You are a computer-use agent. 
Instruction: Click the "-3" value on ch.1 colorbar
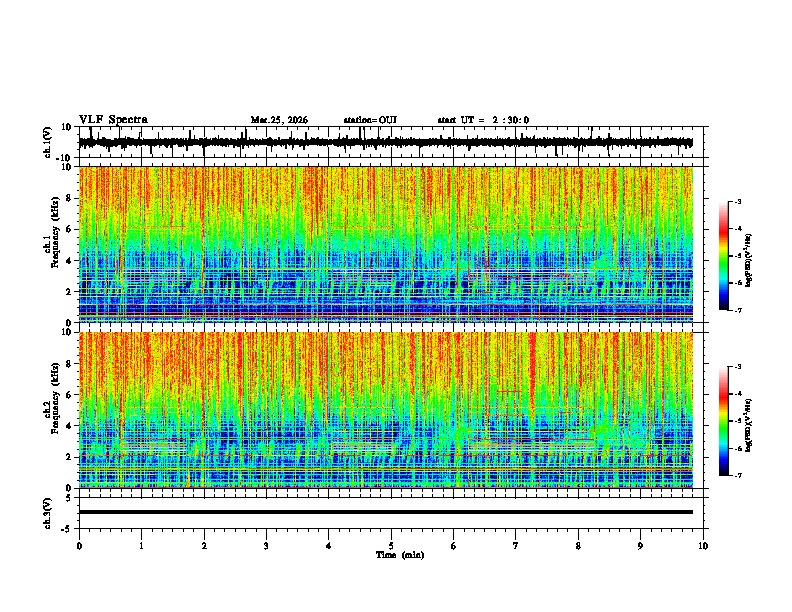[x=737, y=201]
